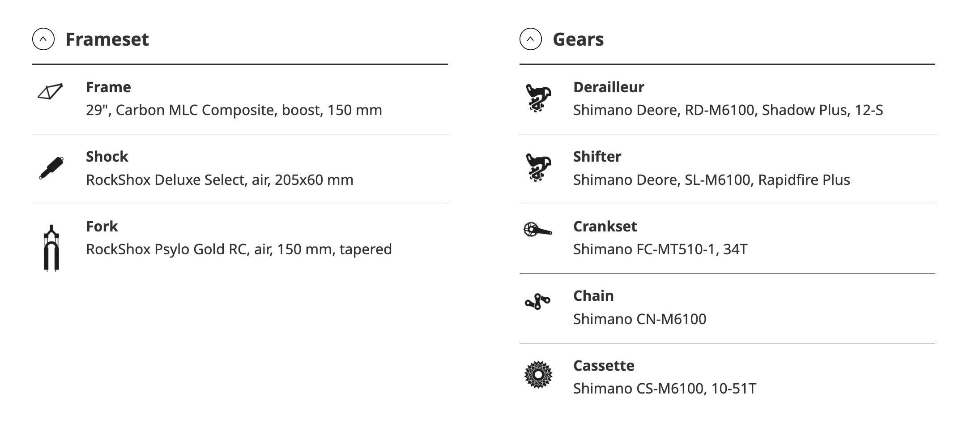Click the Frameset section heading
The image size is (980, 428).
(107, 39)
